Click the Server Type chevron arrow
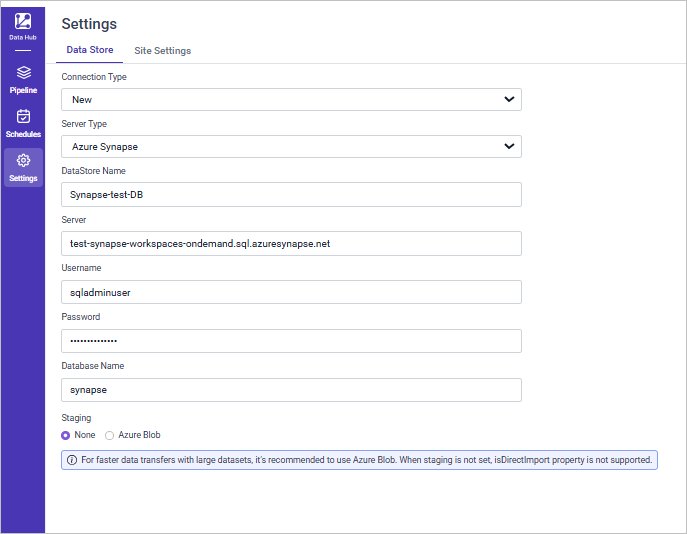687x534 pixels. (x=509, y=147)
